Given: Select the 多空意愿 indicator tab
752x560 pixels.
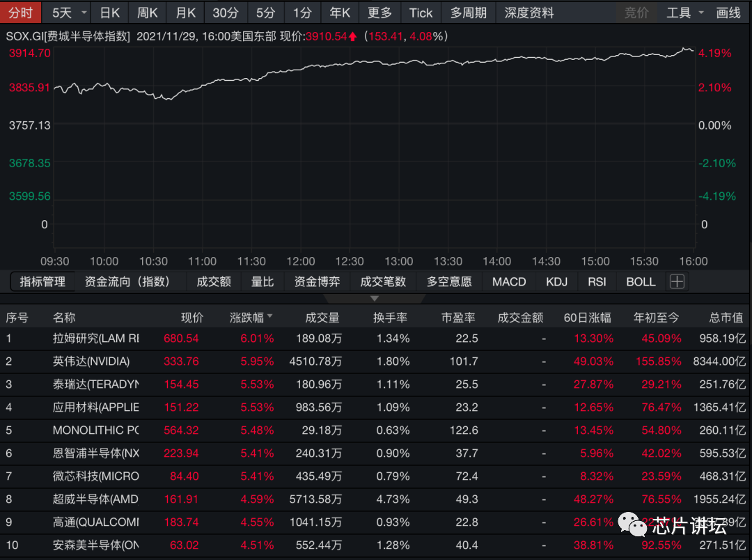Looking at the screenshot, I should 449,281.
